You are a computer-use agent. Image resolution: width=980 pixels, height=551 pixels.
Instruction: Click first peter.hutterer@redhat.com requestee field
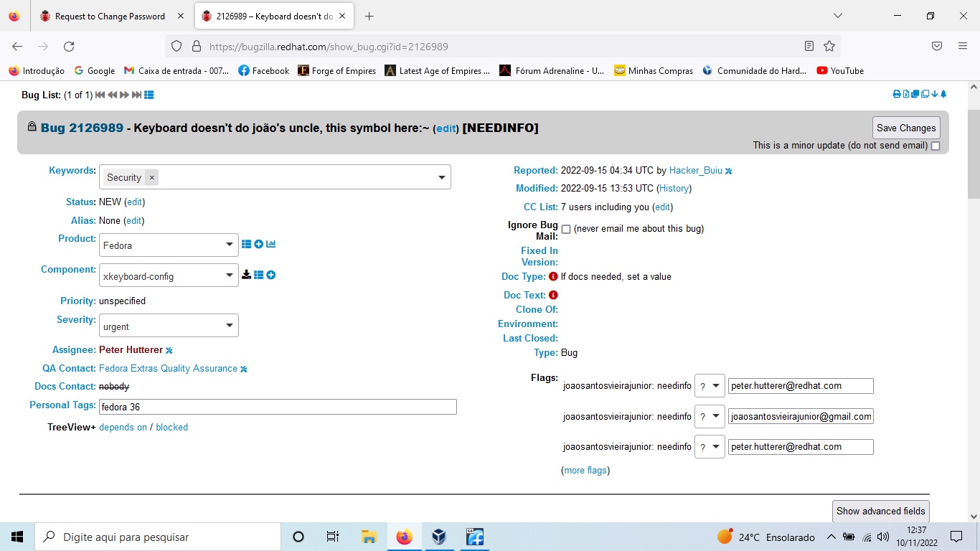pos(801,386)
